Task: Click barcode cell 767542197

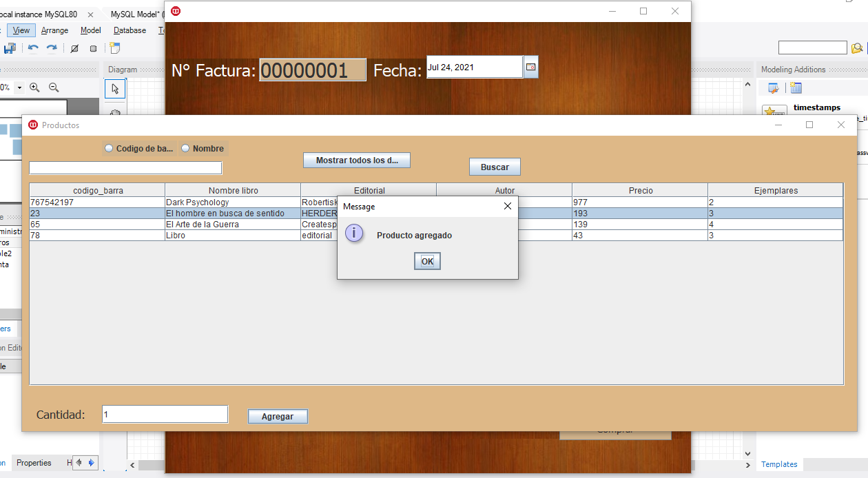Action: coord(97,202)
